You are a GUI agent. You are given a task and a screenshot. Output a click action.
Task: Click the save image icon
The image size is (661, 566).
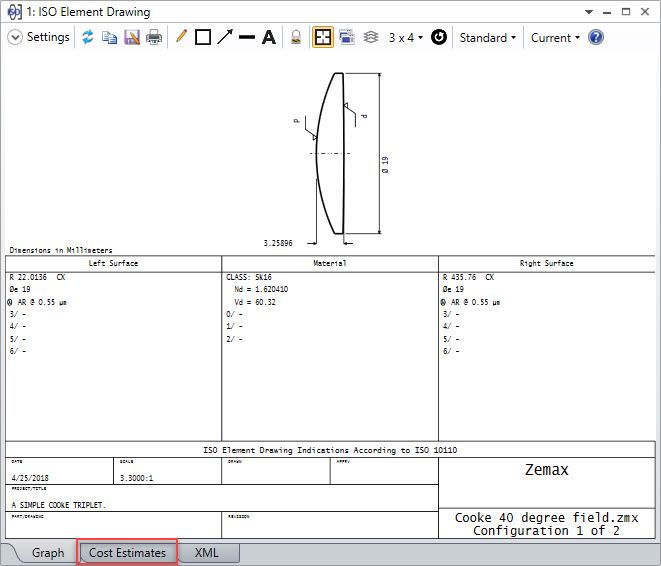131,38
